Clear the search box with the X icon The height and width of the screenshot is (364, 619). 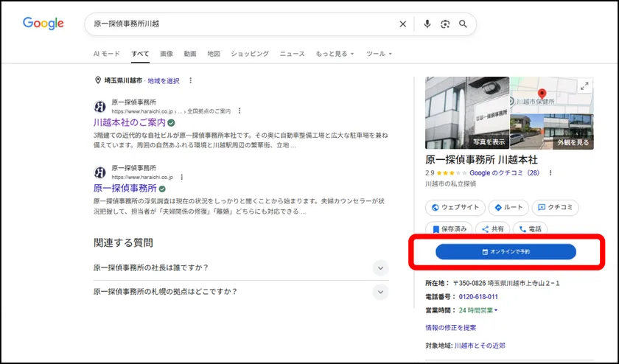pos(402,24)
